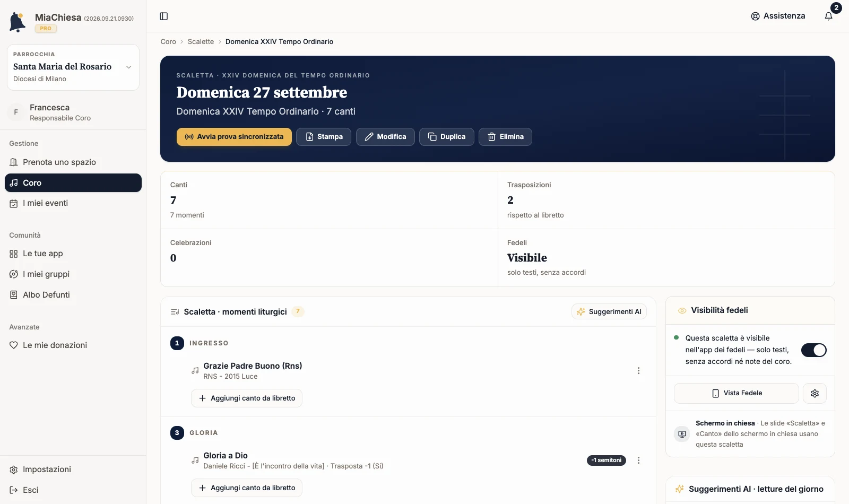
Task: Open Francesca's user profile
Action: (73, 112)
